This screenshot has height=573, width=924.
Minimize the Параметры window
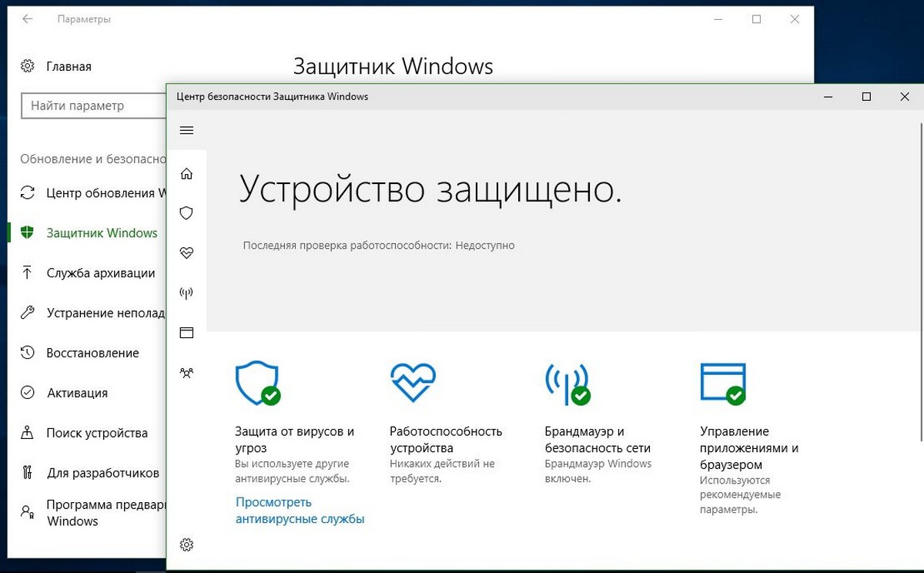click(x=719, y=19)
